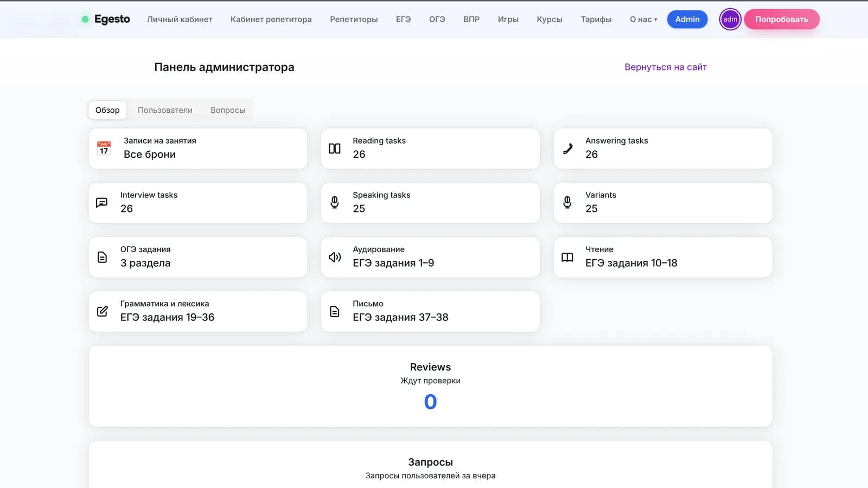Switch to the Обзор tab
The image size is (868, 488).
(107, 110)
